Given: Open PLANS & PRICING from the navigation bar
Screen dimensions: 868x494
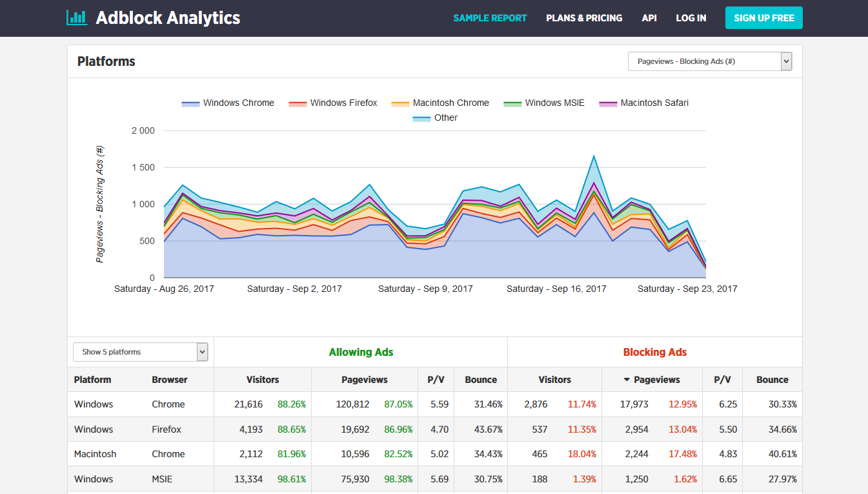Looking at the screenshot, I should pos(584,18).
